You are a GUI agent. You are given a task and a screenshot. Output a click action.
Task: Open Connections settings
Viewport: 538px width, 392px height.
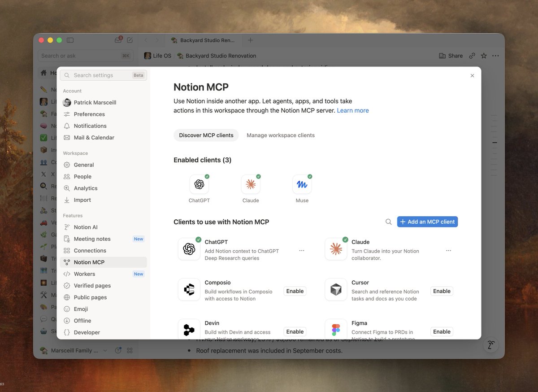(x=104, y=250)
